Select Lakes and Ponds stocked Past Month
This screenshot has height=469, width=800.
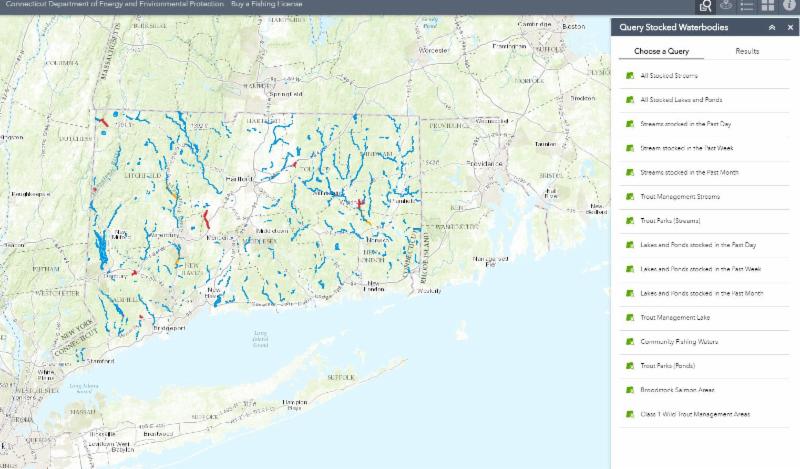click(x=705, y=293)
